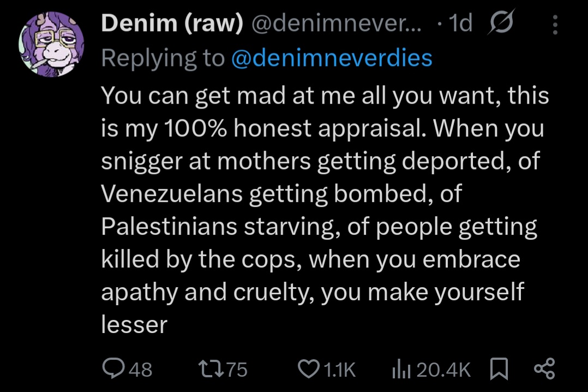Open the @denimnever... handle
Image resolution: width=588 pixels, height=392 pixels.
337,23
